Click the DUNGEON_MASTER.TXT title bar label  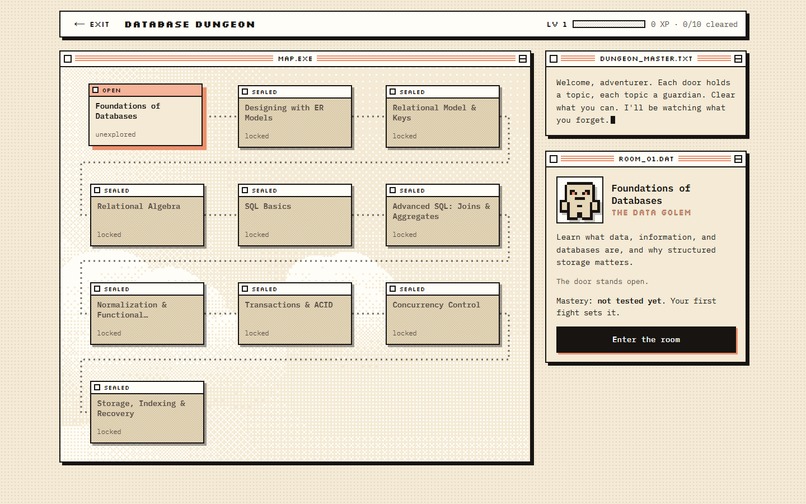pos(646,59)
